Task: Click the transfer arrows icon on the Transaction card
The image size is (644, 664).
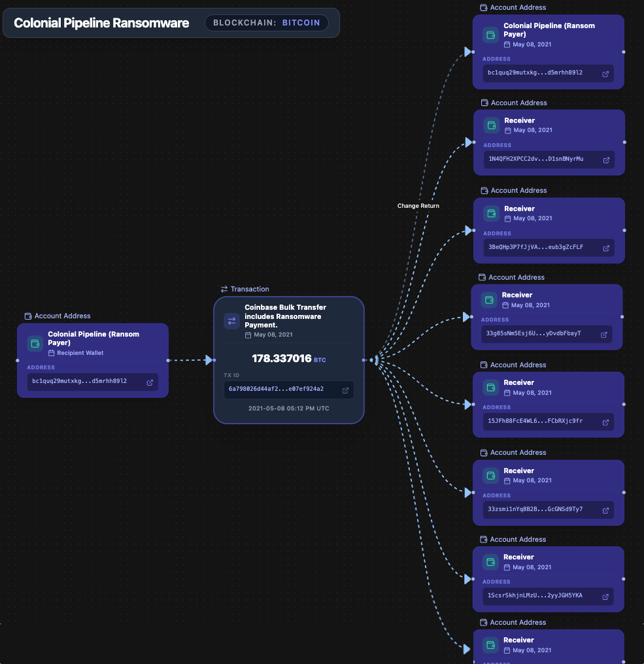Action: point(231,321)
